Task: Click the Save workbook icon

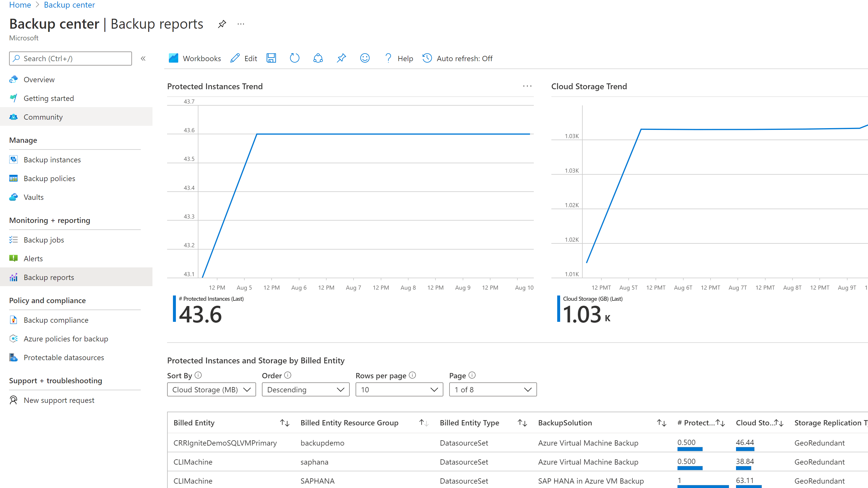Action: click(271, 58)
